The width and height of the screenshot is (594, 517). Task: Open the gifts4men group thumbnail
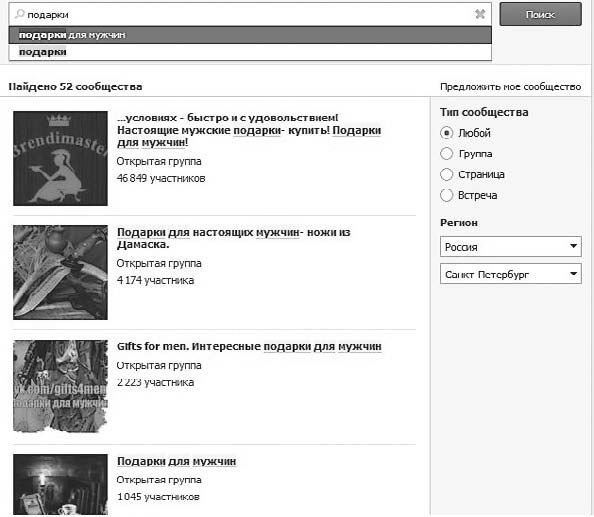[60, 386]
